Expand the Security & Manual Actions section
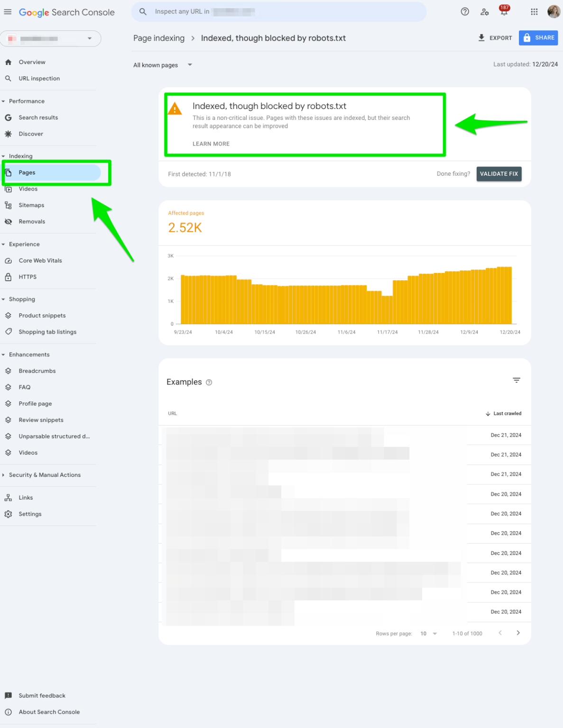 (46, 475)
